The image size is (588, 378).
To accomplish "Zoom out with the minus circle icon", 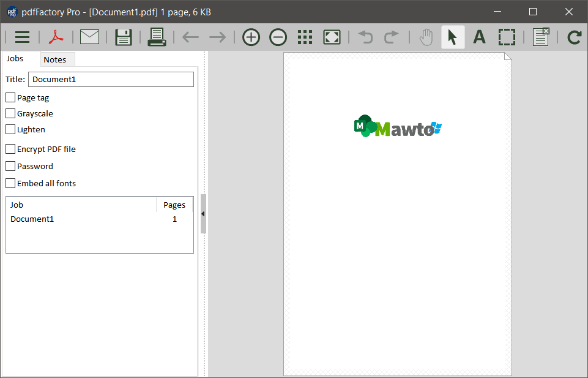I will pyautogui.click(x=278, y=37).
